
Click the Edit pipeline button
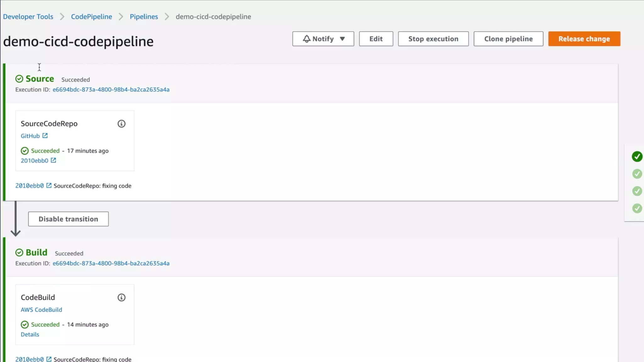[376, 39]
